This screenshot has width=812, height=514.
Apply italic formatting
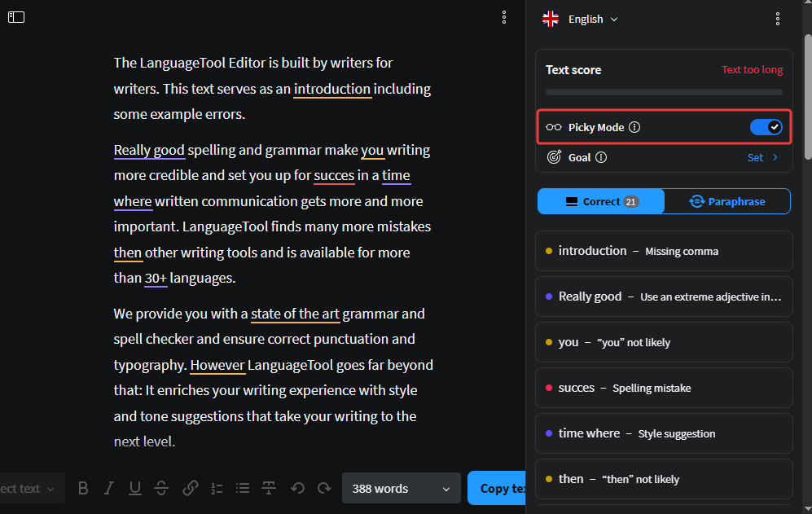click(x=109, y=488)
